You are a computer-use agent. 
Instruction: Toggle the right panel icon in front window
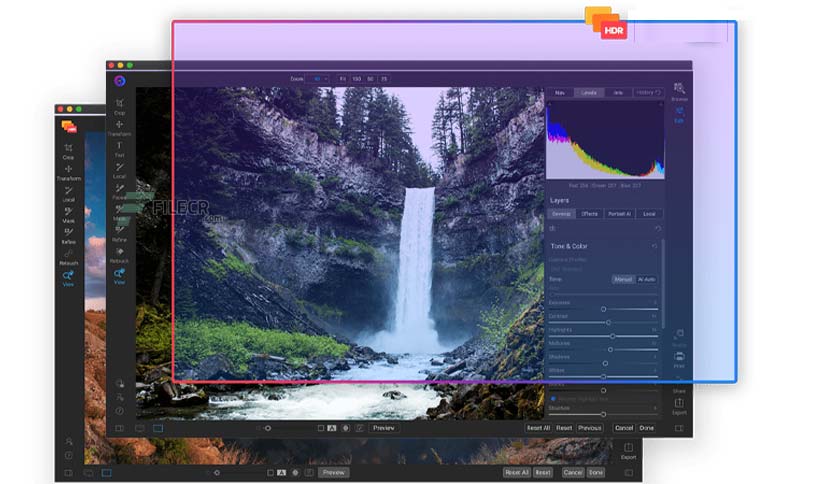pos(679,428)
